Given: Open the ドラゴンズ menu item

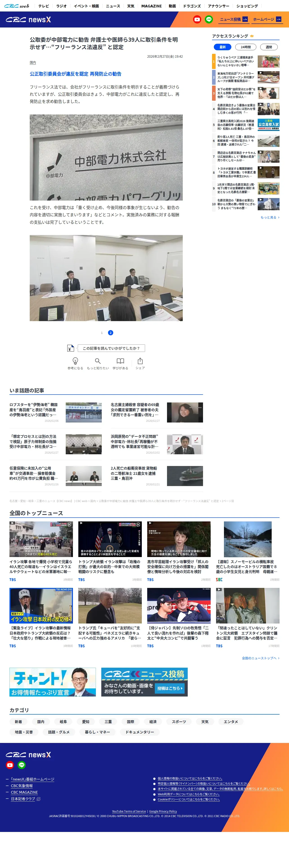Looking at the screenshot, I should (192, 6).
